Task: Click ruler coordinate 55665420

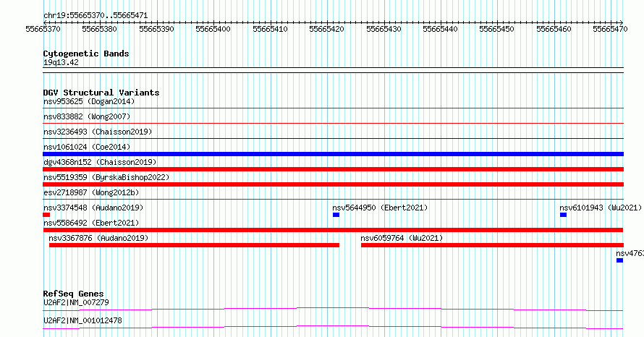Action: (x=327, y=29)
